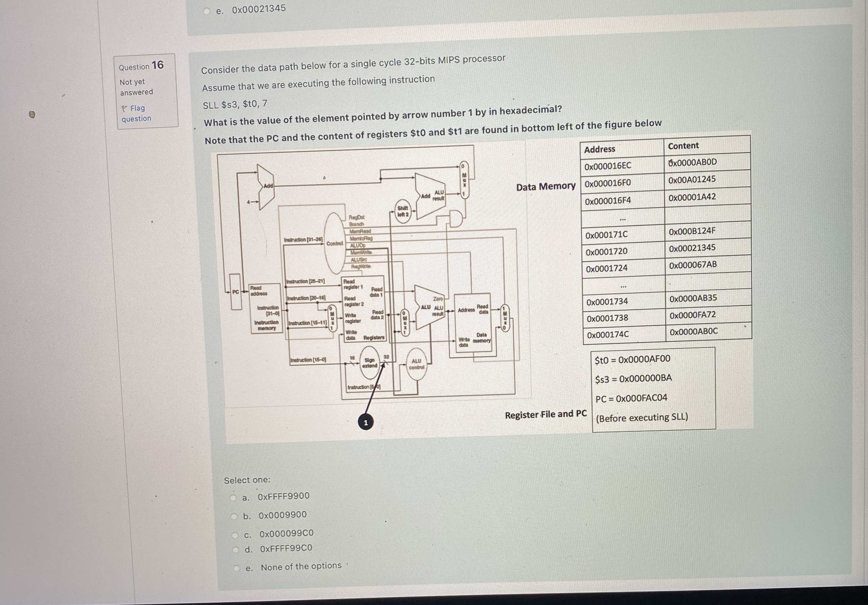Viewport: 868px width, 605px height.
Task: Click the flag icon for question 16
Action: pyautogui.click(x=125, y=109)
